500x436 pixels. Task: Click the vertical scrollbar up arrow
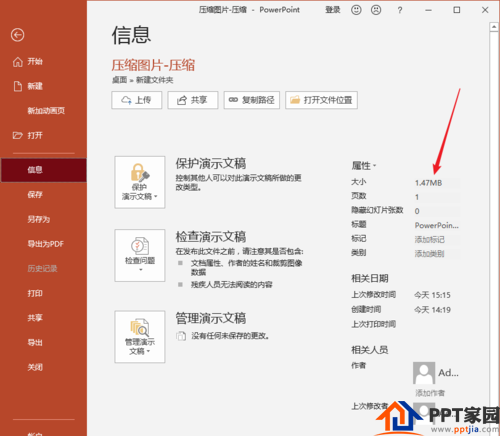[493, 27]
